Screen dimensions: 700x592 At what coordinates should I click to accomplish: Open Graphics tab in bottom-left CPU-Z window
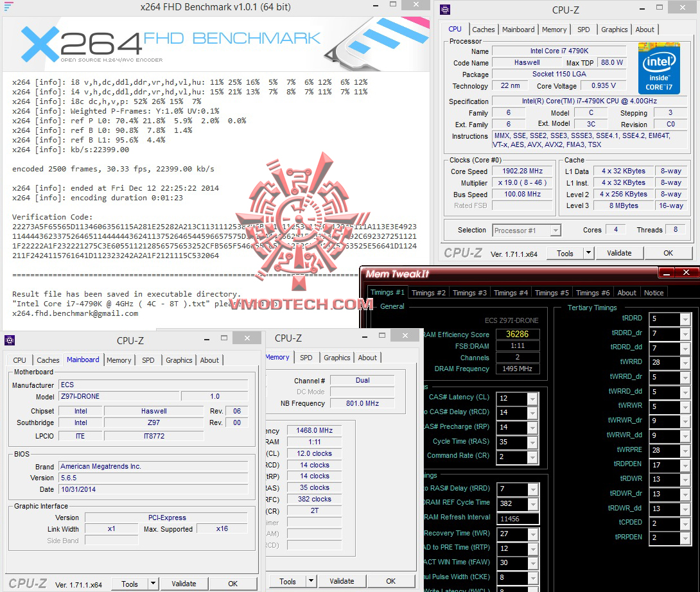pyautogui.click(x=179, y=360)
